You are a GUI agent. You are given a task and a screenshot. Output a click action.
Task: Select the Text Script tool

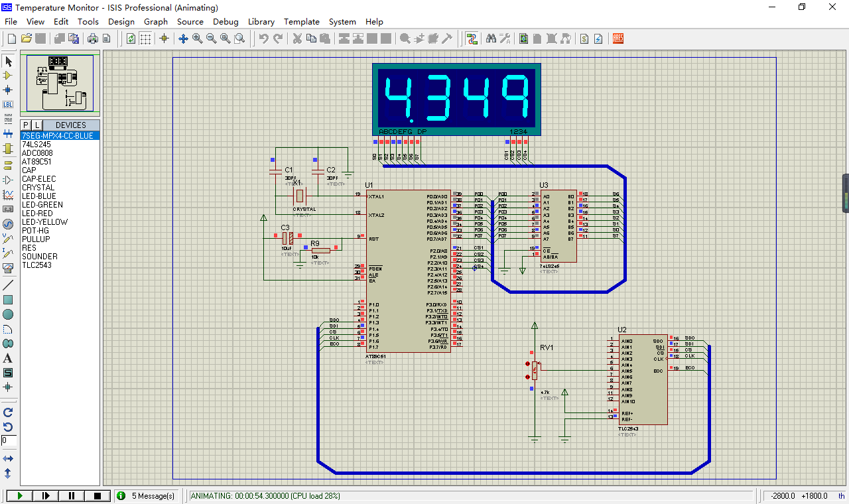[9, 119]
